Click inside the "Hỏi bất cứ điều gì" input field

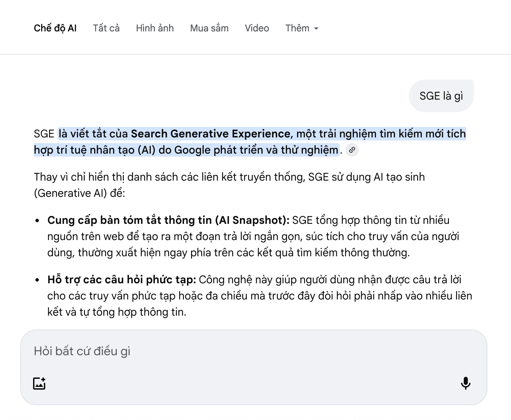point(203,351)
